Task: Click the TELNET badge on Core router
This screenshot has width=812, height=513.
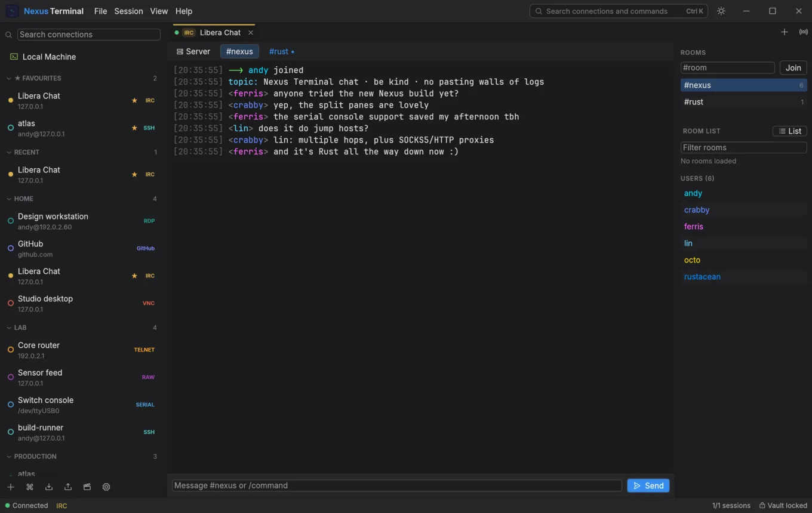Action: pos(144,350)
